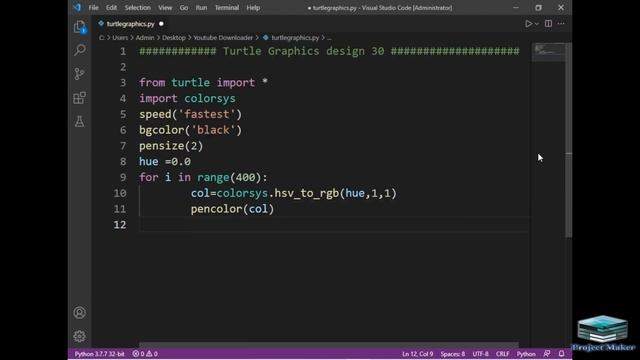Expand the run button dropdown arrow

pyautogui.click(x=537, y=24)
